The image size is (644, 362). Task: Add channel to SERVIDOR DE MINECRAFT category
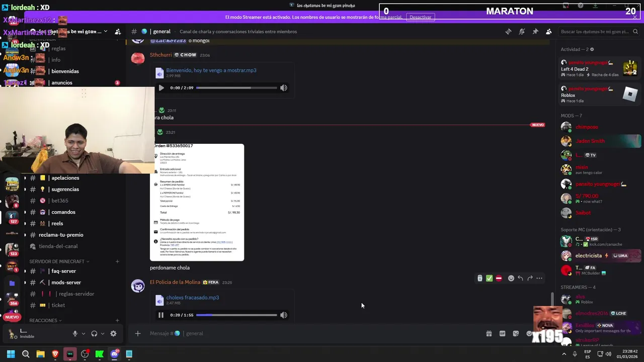[x=117, y=261]
